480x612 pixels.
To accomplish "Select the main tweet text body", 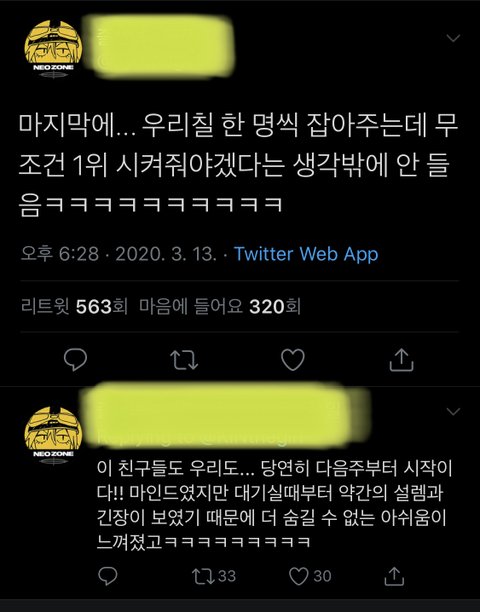I will (x=238, y=165).
